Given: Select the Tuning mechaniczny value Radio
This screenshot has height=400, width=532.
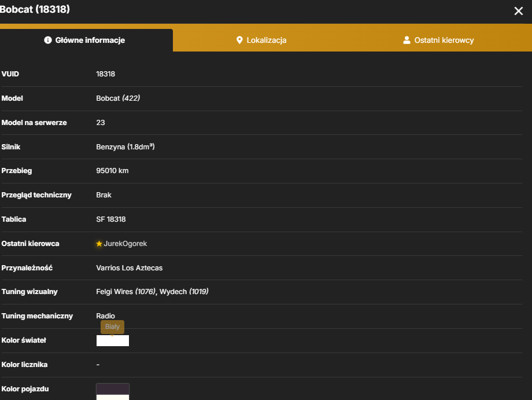Looking at the screenshot, I should tap(105, 316).
